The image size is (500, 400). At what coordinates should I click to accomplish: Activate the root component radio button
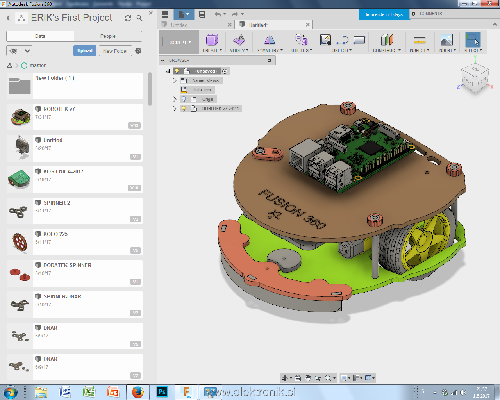click(x=225, y=71)
